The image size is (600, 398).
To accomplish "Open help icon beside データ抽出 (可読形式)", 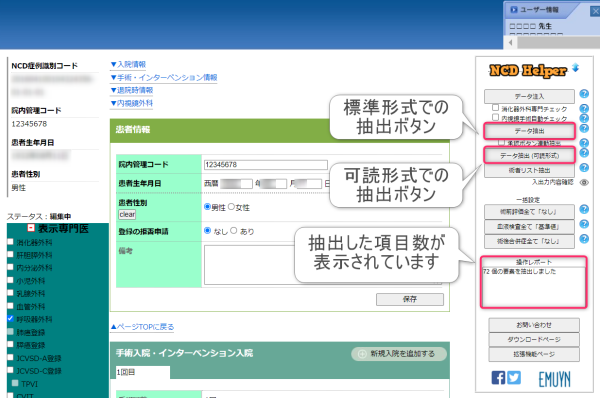I will tap(584, 153).
